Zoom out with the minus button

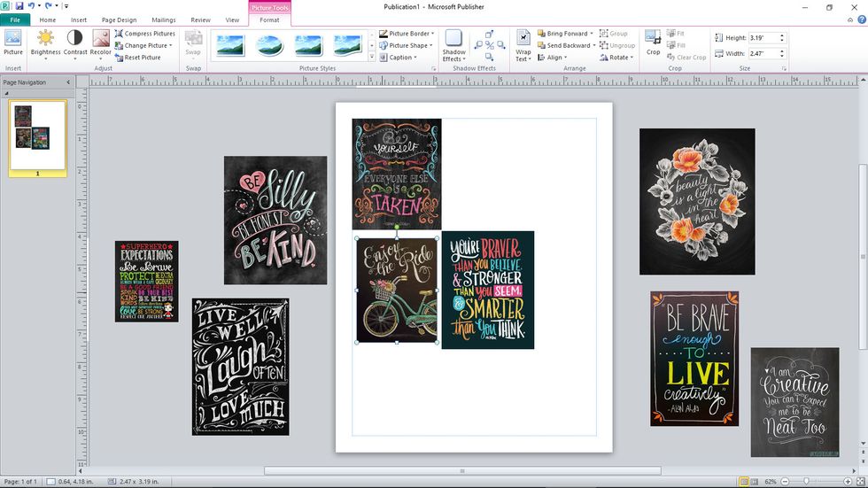(785, 482)
